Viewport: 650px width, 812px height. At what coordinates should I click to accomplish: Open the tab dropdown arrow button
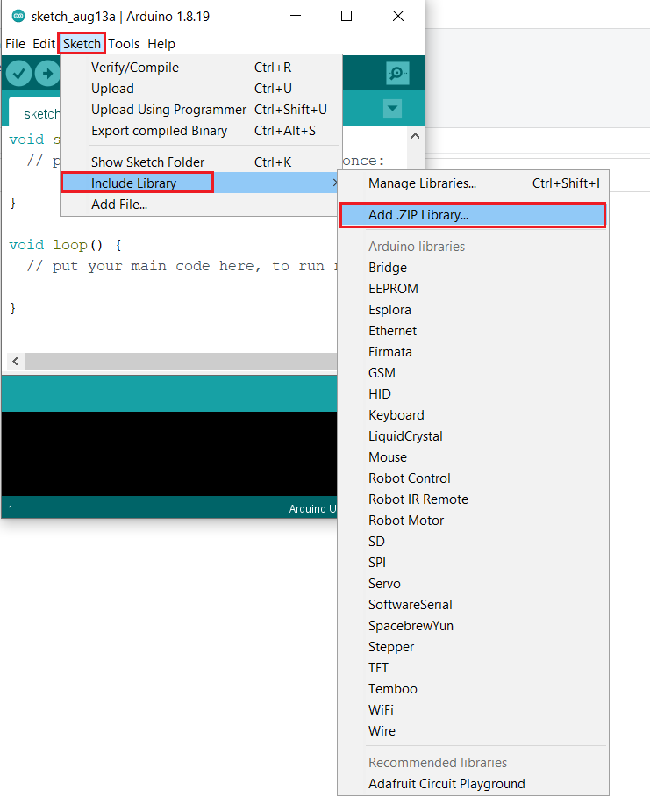(x=393, y=108)
